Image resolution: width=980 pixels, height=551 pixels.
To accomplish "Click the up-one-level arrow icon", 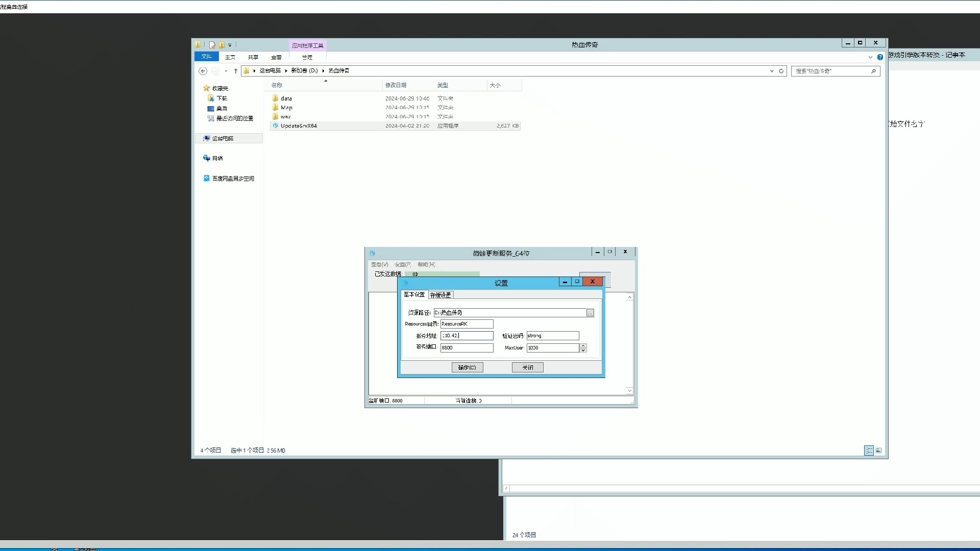I will click(235, 71).
